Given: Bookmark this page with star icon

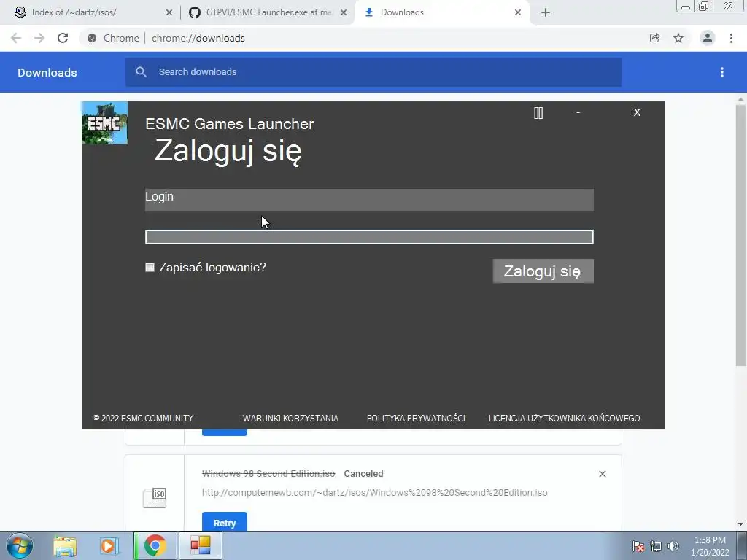Looking at the screenshot, I should 678,38.
